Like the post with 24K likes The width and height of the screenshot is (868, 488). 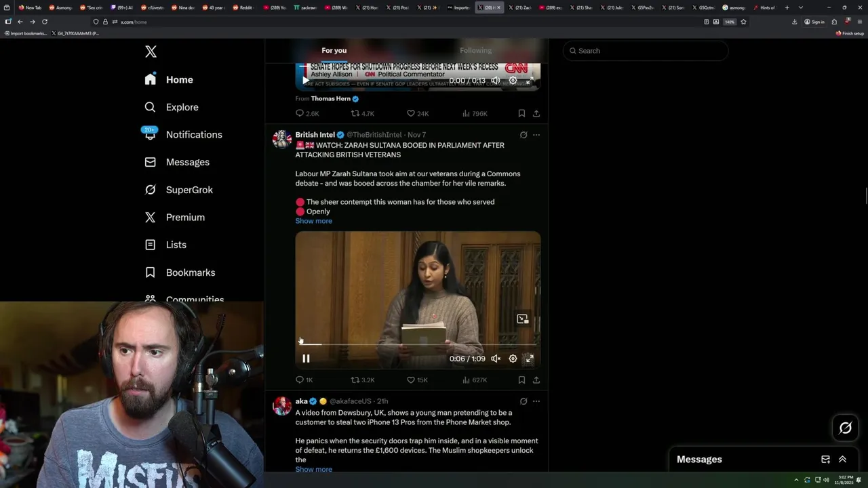(417, 113)
